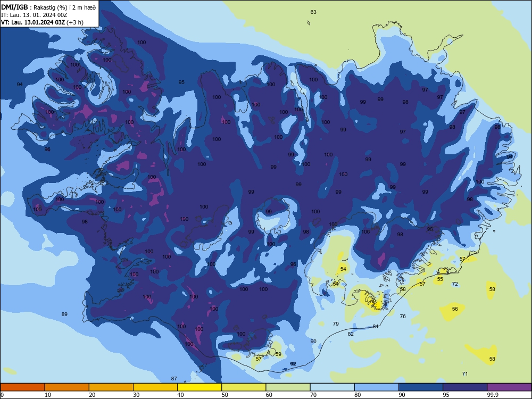The image size is (532, 399).
Task: Click the '10' legend scale label
Action: [48, 395]
